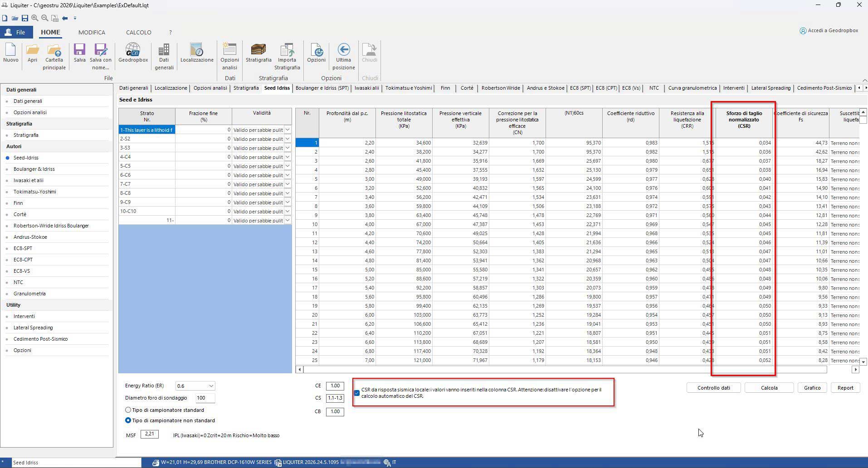Select Tipo di campionatore standard
The height and width of the screenshot is (468, 868).
point(128,410)
